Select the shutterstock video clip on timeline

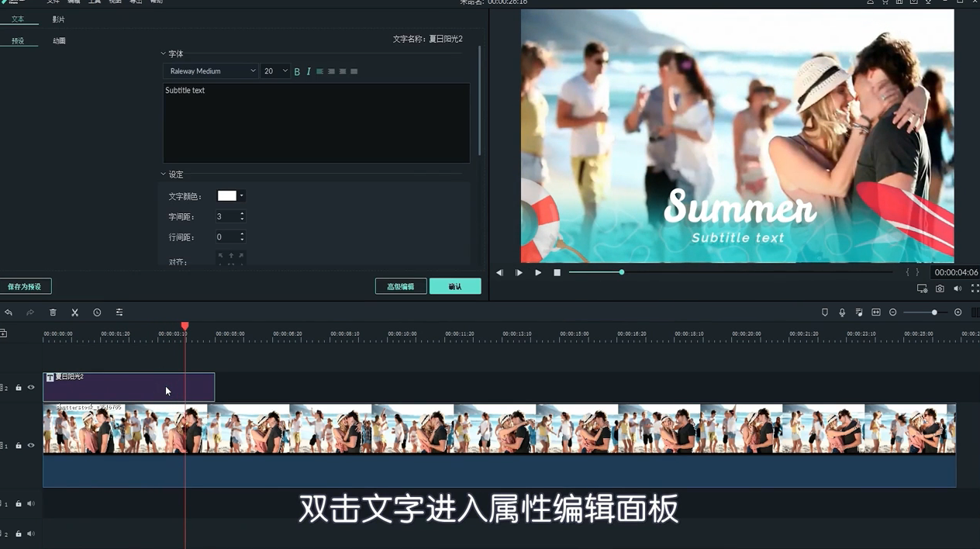point(499,445)
